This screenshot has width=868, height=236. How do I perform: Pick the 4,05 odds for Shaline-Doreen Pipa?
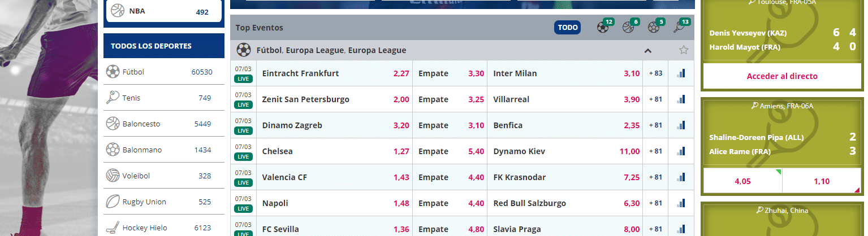point(742,181)
